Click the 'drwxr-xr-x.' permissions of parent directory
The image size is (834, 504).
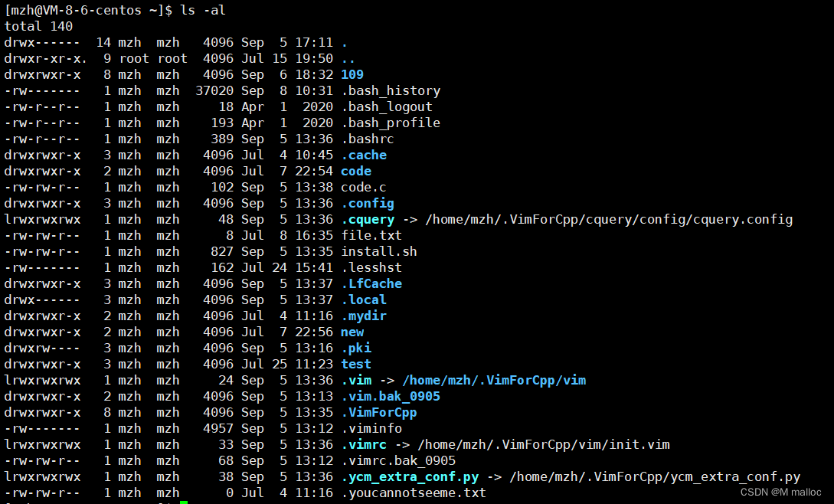pos(46,58)
